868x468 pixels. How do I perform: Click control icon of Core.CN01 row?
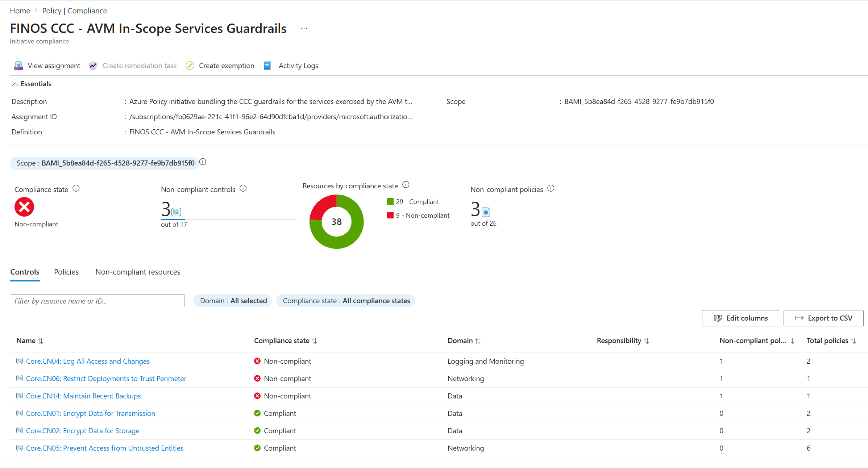click(20, 413)
